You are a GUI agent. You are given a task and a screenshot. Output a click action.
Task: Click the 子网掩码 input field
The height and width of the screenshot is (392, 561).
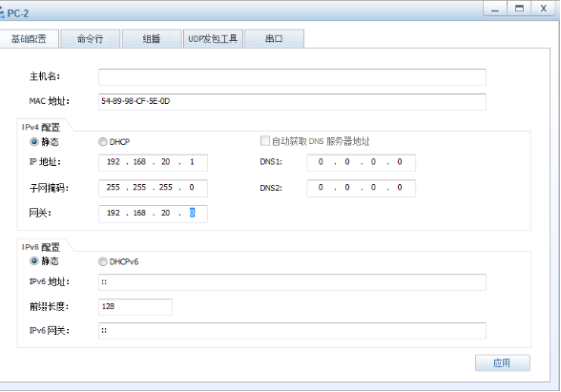(x=153, y=188)
